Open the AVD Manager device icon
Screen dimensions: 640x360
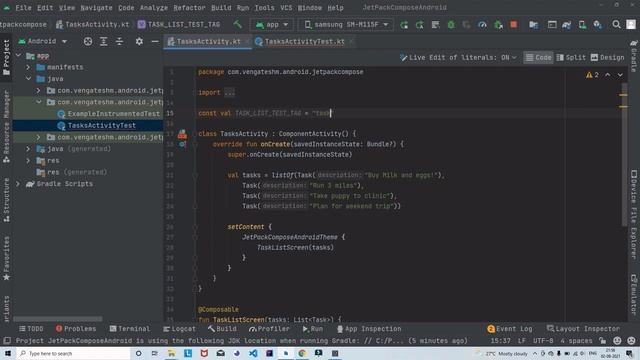click(582, 25)
